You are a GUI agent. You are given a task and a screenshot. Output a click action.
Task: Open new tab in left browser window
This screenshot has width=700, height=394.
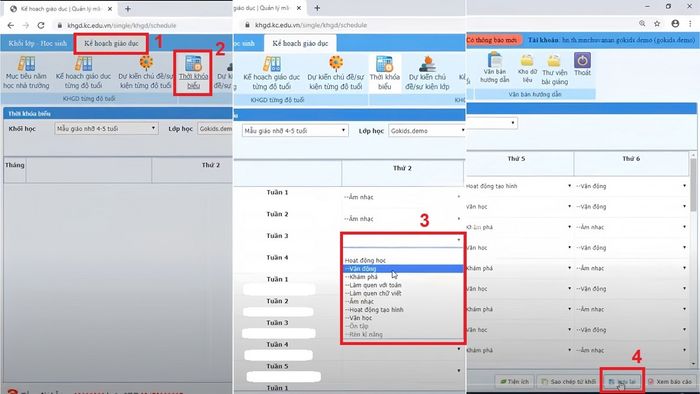tap(128, 8)
